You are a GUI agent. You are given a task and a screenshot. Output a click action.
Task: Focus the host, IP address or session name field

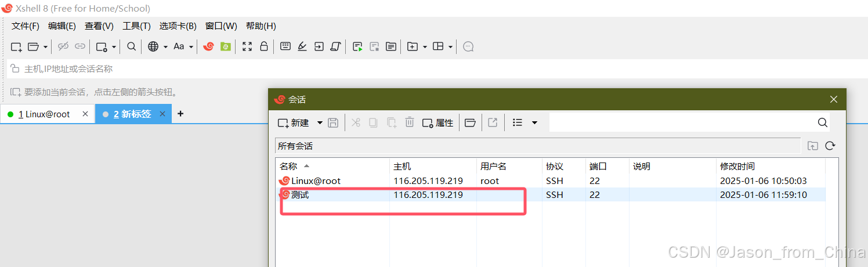tap(437, 68)
